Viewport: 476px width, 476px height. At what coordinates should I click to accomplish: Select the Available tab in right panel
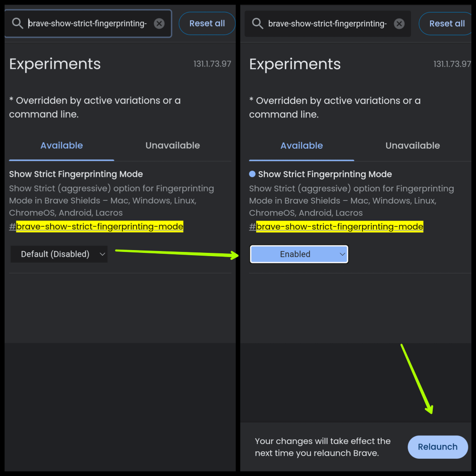(x=301, y=145)
